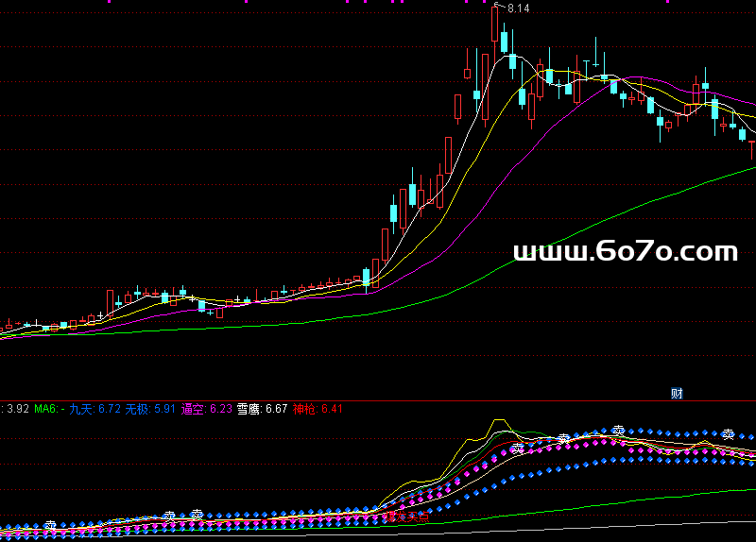Select the tall red candlestick under 8.14

pyautogui.click(x=494, y=24)
